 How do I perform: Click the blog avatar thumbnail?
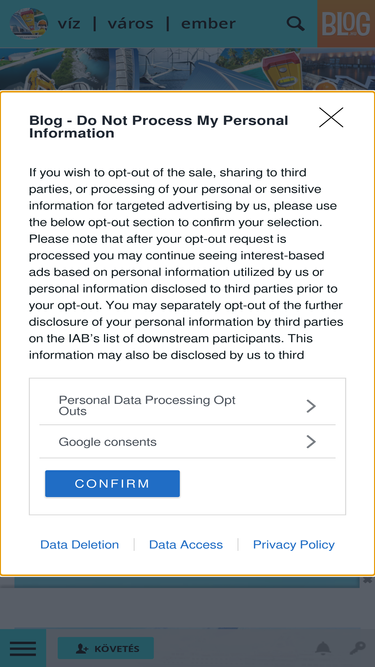tap(28, 23)
